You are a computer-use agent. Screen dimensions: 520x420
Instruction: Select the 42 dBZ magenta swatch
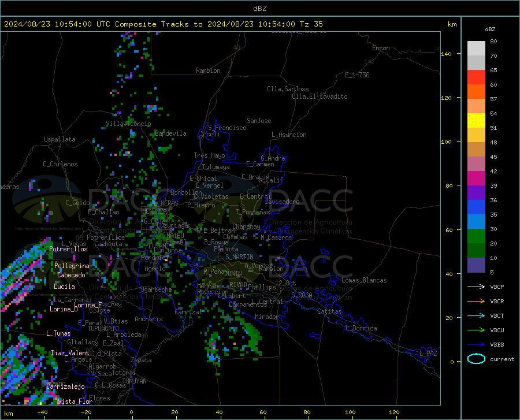[476, 178]
